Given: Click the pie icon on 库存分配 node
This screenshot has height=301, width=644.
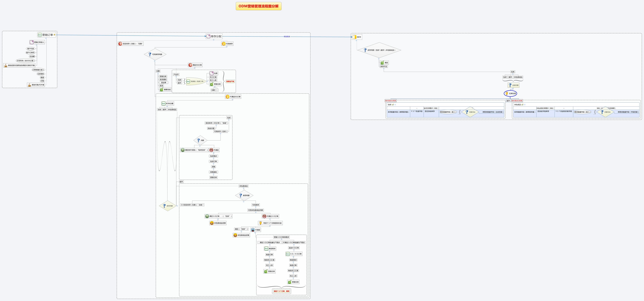Looking at the screenshot, I should pyautogui.click(x=208, y=36).
